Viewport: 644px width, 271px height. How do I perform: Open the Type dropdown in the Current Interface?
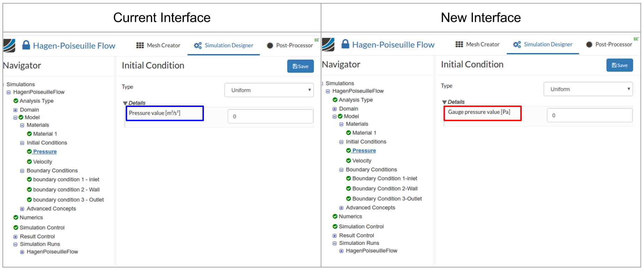(x=269, y=90)
